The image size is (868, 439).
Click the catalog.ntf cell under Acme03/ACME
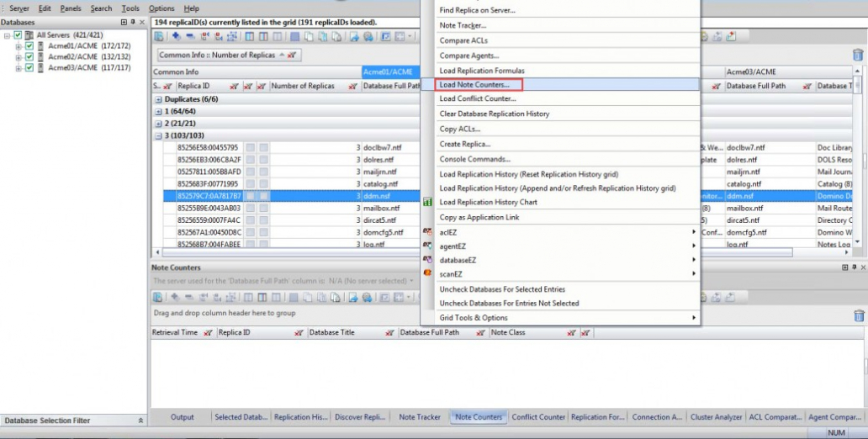pos(770,184)
